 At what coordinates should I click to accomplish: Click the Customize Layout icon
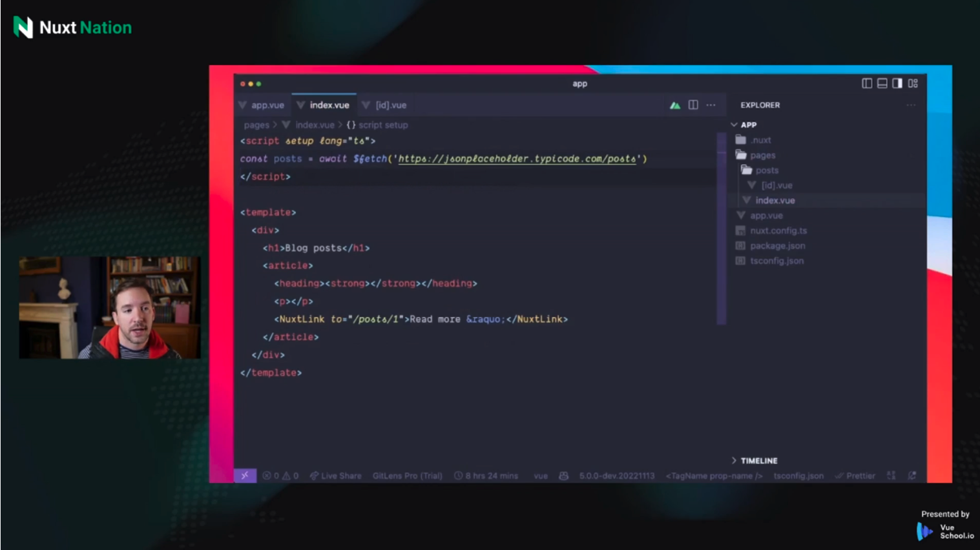coord(913,83)
